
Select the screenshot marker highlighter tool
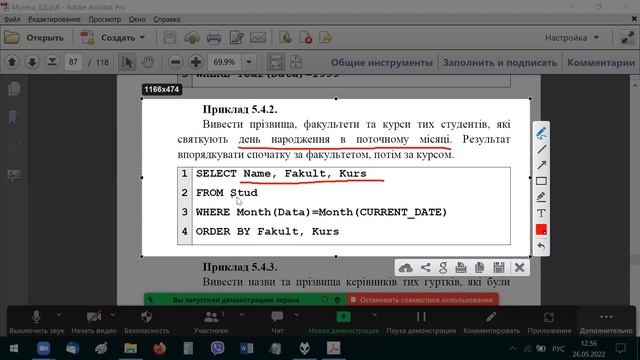point(541,197)
